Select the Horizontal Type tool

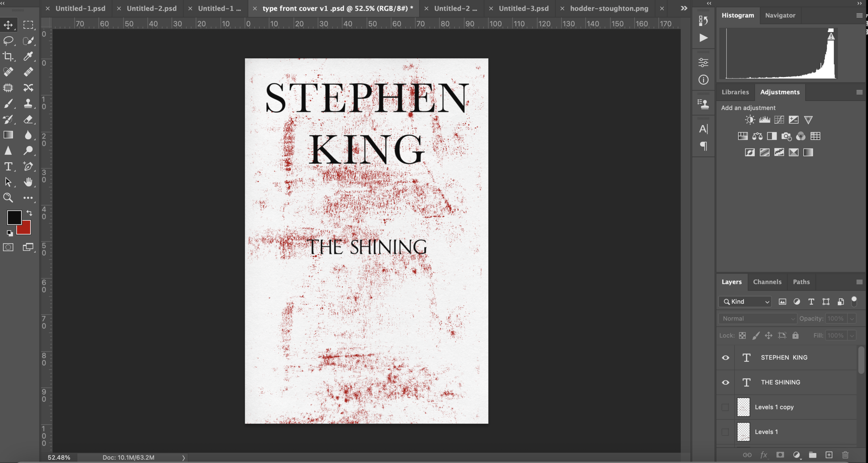click(8, 166)
